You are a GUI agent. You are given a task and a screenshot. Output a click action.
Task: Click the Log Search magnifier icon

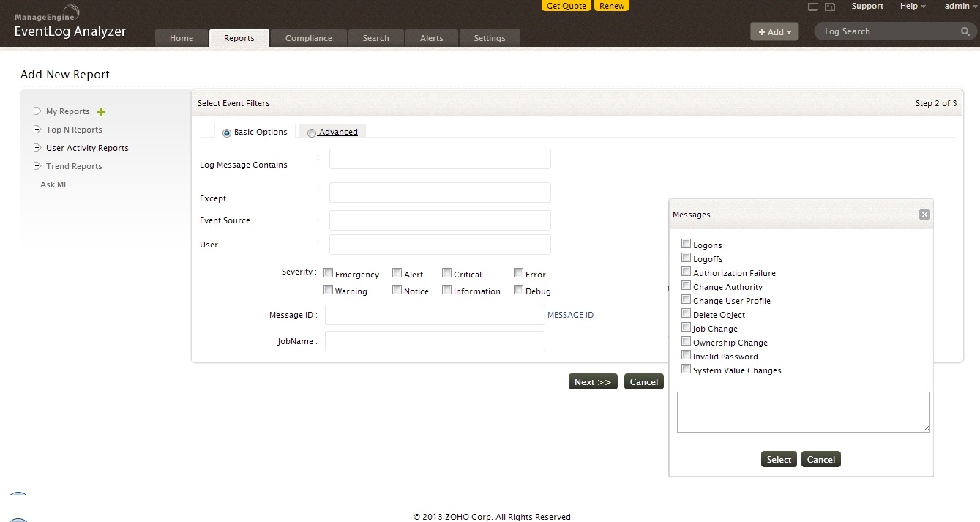point(965,32)
